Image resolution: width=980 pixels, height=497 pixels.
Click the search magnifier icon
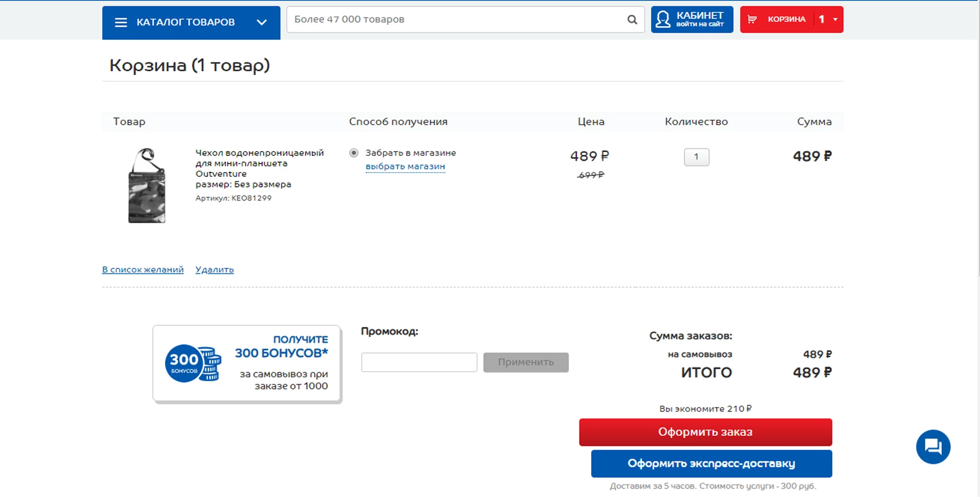click(x=631, y=20)
